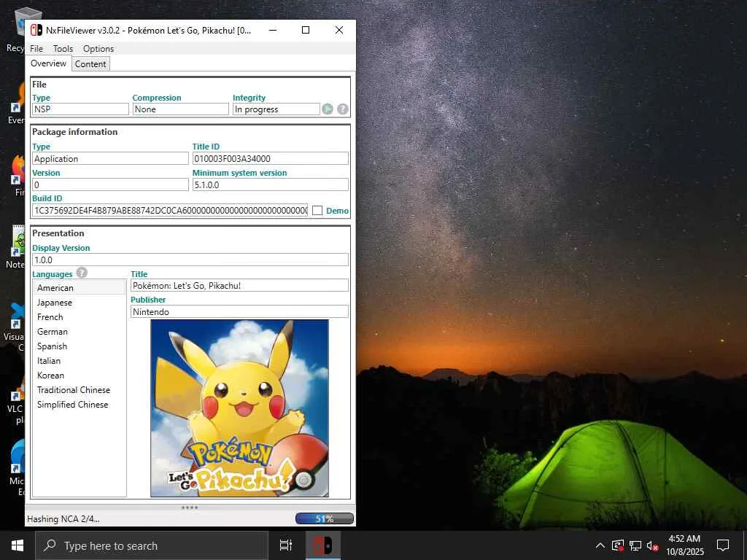Screen dimensions: 747x560
Task: Select French in the Languages list
Action: coord(79,317)
